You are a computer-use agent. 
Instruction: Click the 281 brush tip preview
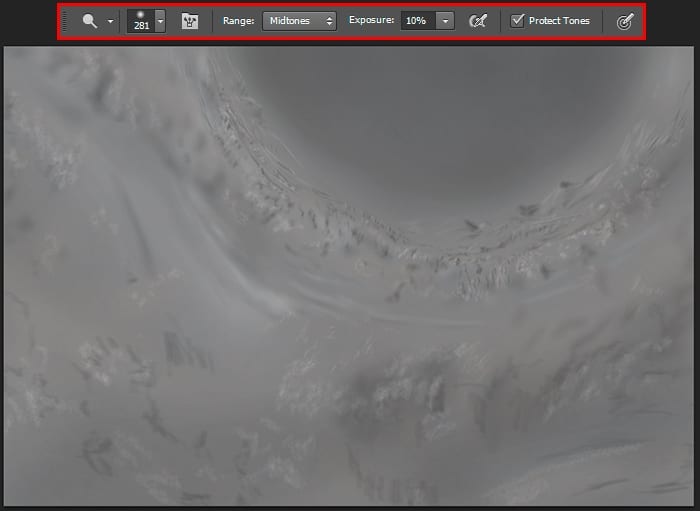coord(141,16)
